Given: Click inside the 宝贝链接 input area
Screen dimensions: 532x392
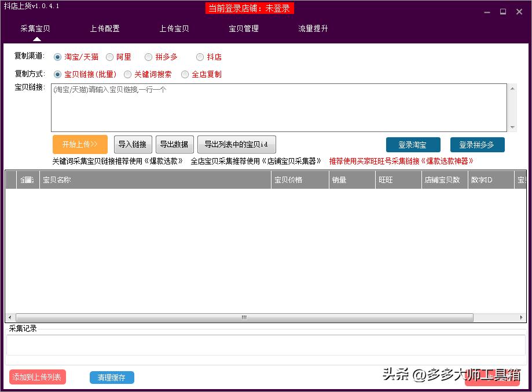Looking at the screenshot, I should coord(278,107).
